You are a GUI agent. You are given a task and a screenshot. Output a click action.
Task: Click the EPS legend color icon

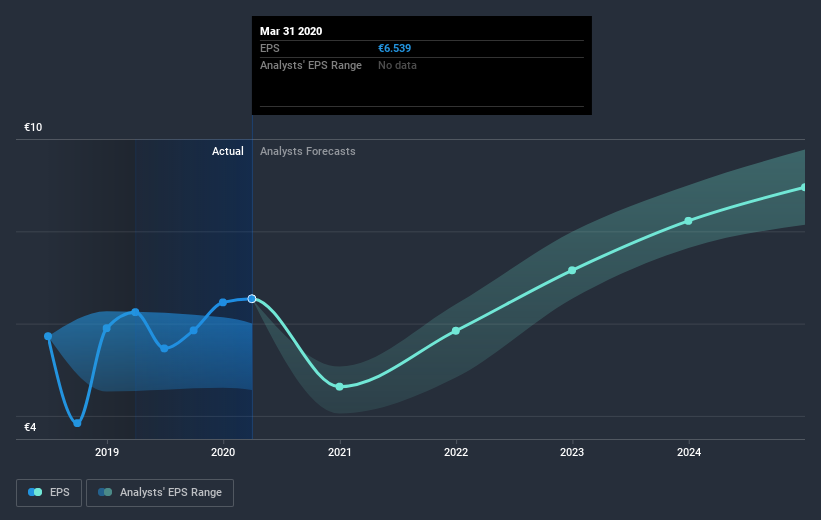pos(35,492)
